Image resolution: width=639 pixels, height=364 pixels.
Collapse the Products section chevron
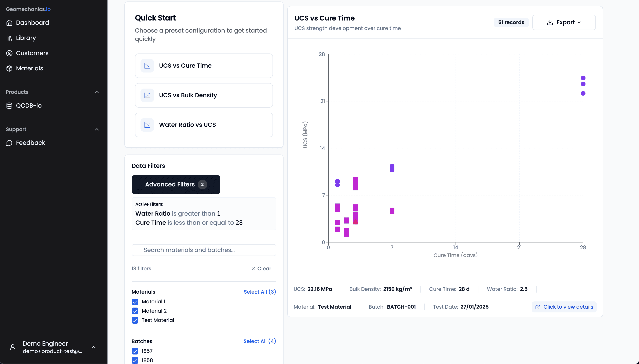tap(97, 92)
